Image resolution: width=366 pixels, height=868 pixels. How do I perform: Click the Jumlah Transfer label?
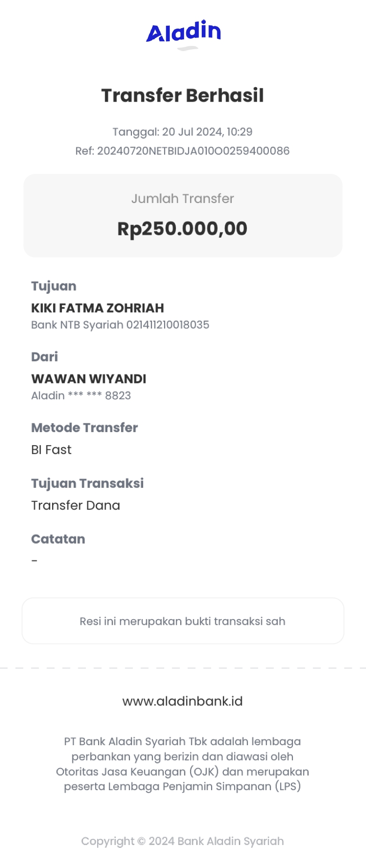(x=183, y=199)
